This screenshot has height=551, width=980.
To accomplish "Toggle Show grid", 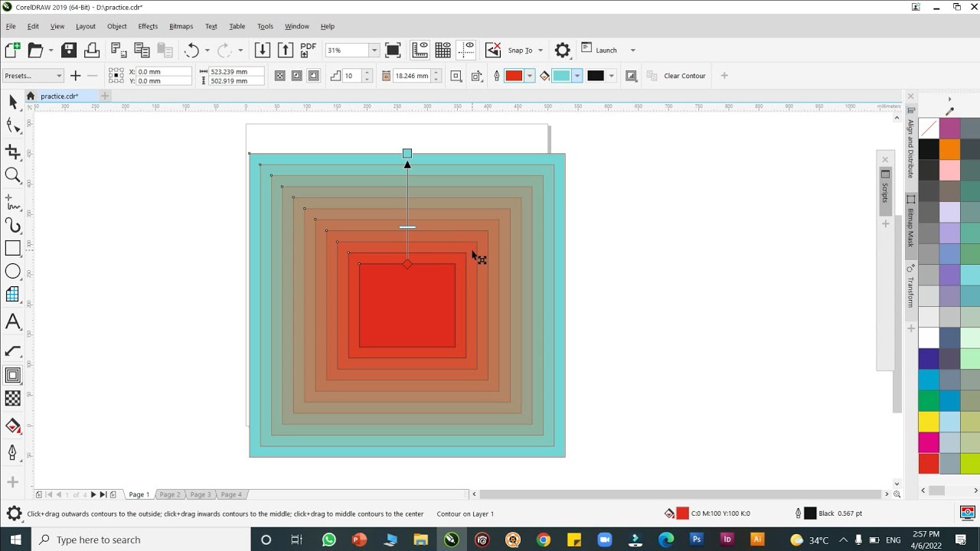I will pos(443,51).
